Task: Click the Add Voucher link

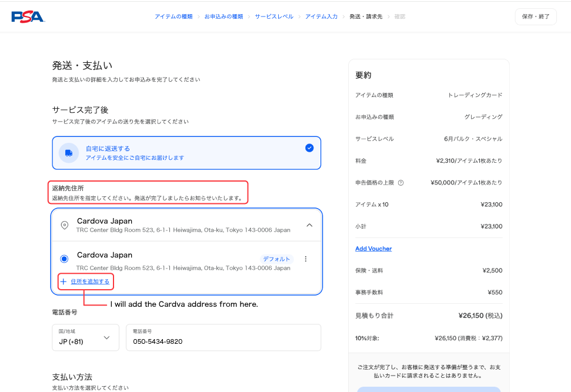Action: tap(373, 249)
